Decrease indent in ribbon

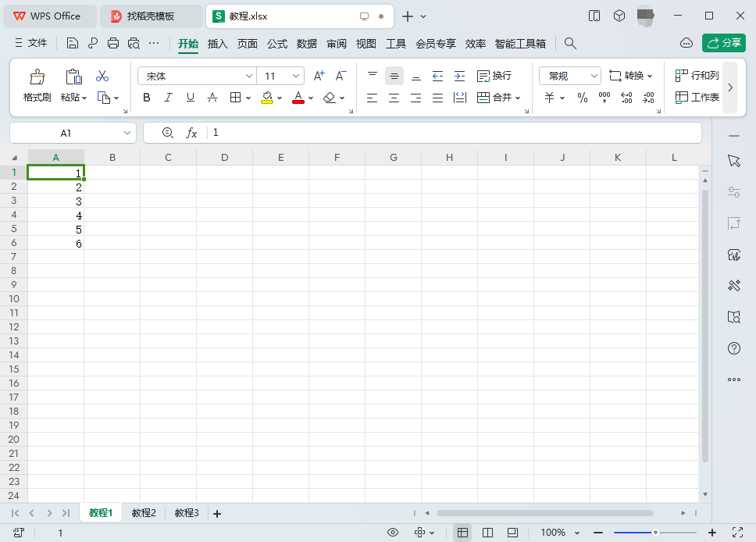pos(438,76)
